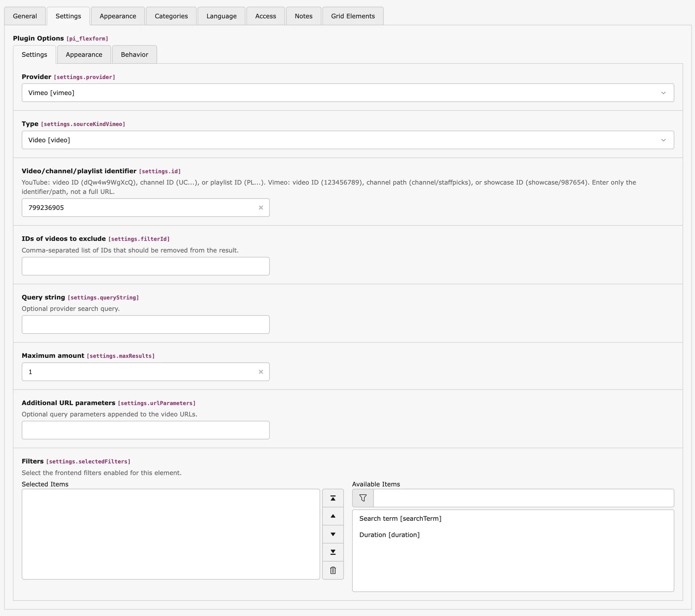This screenshot has height=616, width=695.
Task: Clear the Maximum amount field value
Action: (261, 371)
